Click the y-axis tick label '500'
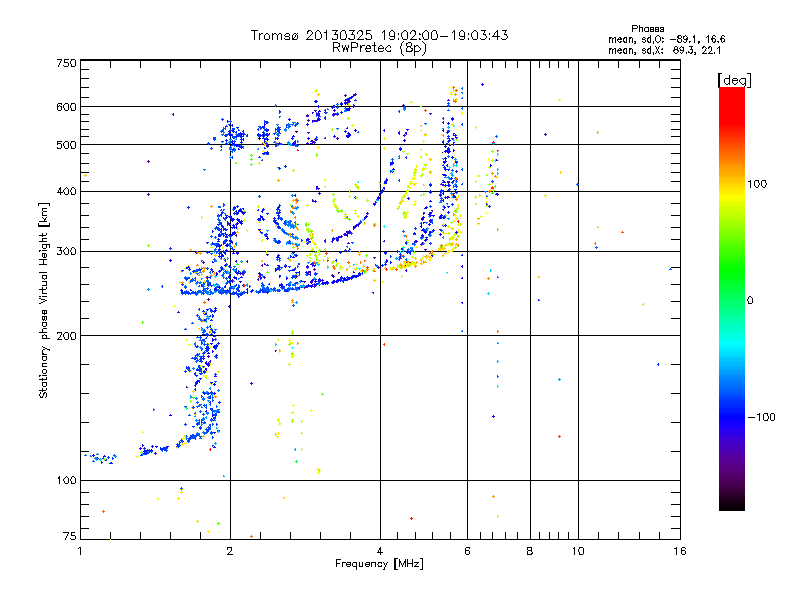Image resolution: width=800 pixels, height=600 pixels. 66,145
